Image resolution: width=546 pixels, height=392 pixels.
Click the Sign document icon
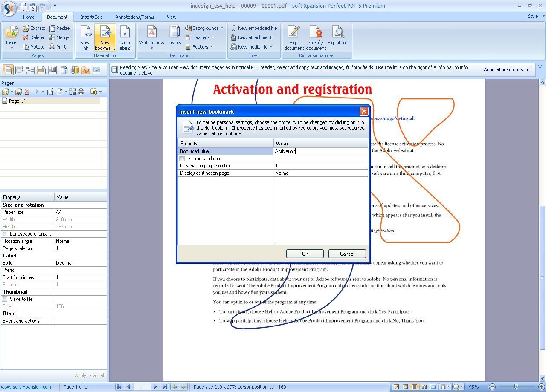[x=294, y=32]
